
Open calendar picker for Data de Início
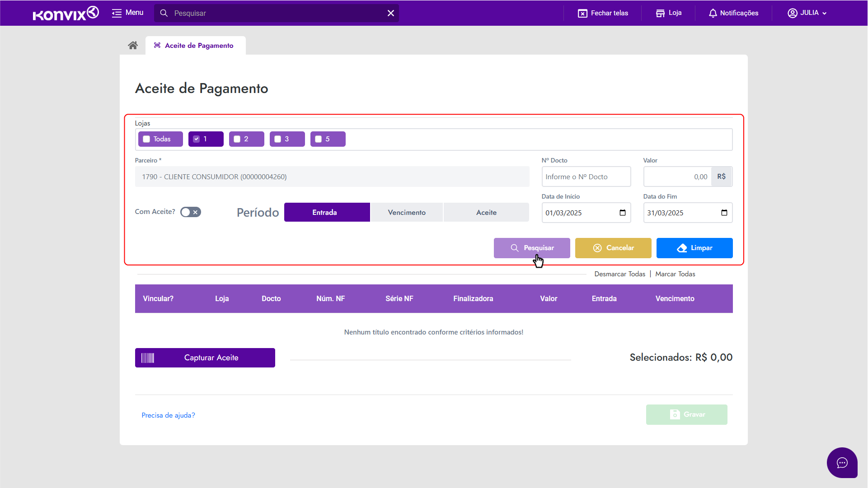(622, 213)
